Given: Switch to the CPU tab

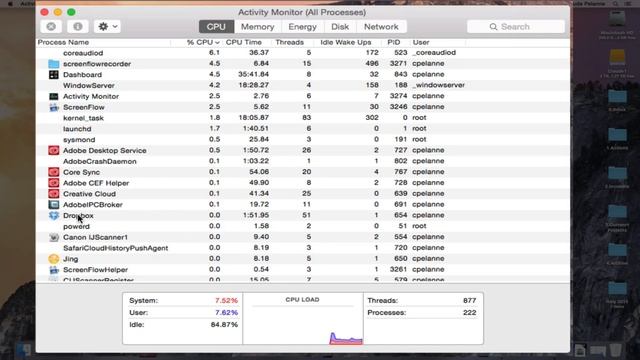Looking at the screenshot, I should (216, 27).
